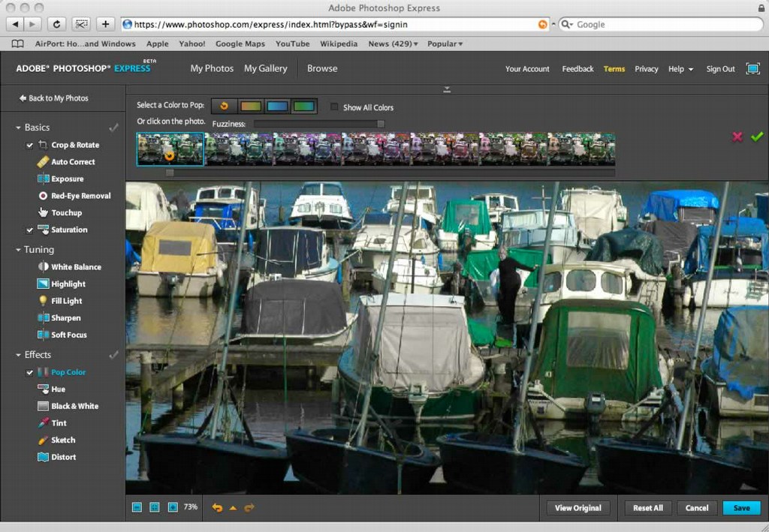Go to the My Gallery tab
This screenshot has width=769, height=532.
pos(265,68)
